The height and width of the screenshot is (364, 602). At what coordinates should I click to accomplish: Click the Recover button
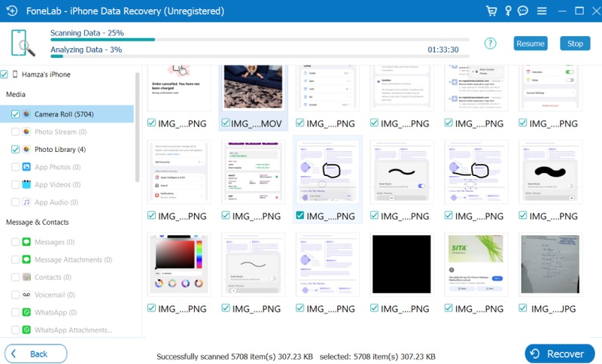(559, 353)
